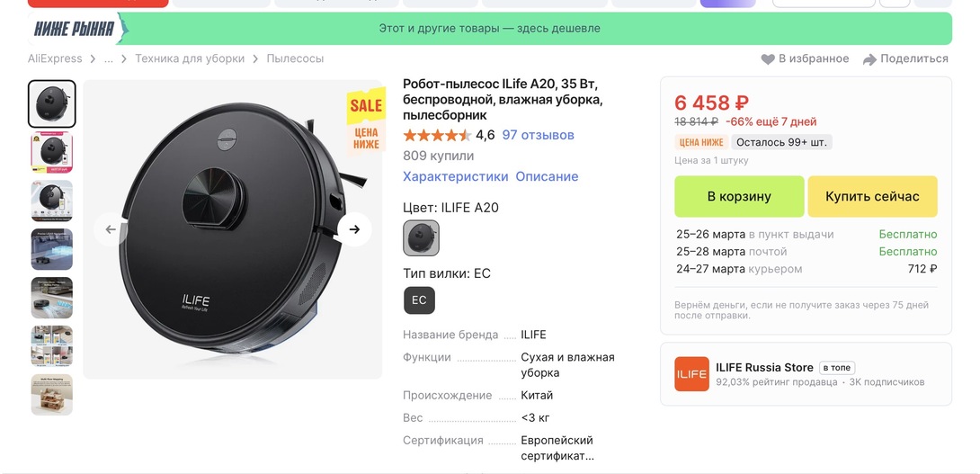View the third product thumbnail
The image size is (980, 474).
click(52, 201)
